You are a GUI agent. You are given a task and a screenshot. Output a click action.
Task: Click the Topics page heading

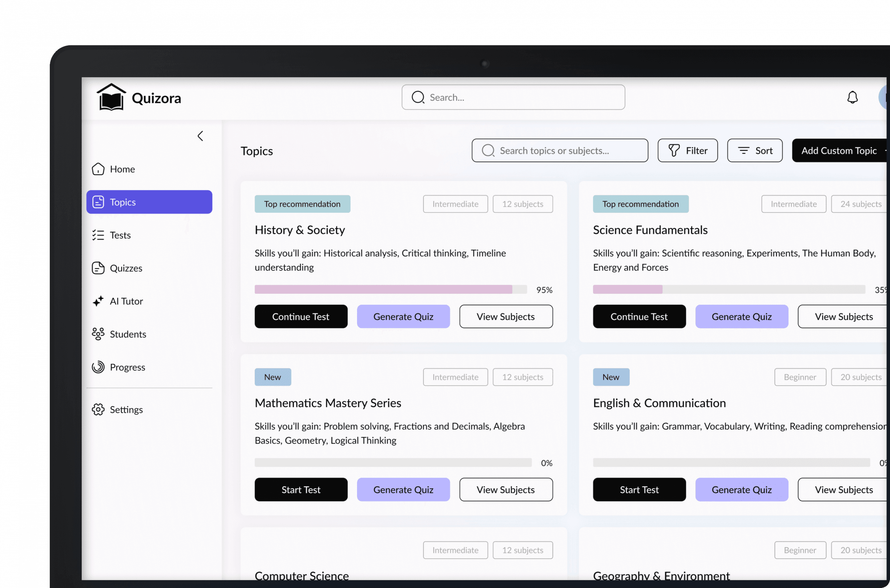[x=257, y=151]
